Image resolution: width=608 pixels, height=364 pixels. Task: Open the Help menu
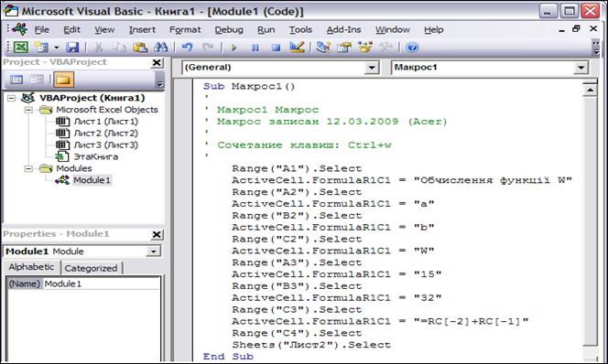[x=433, y=30]
